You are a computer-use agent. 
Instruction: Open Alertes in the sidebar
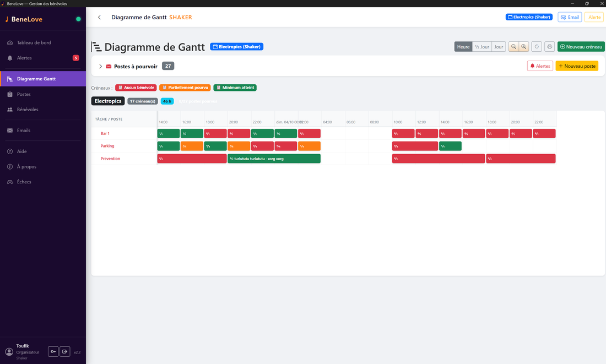[x=43, y=58]
